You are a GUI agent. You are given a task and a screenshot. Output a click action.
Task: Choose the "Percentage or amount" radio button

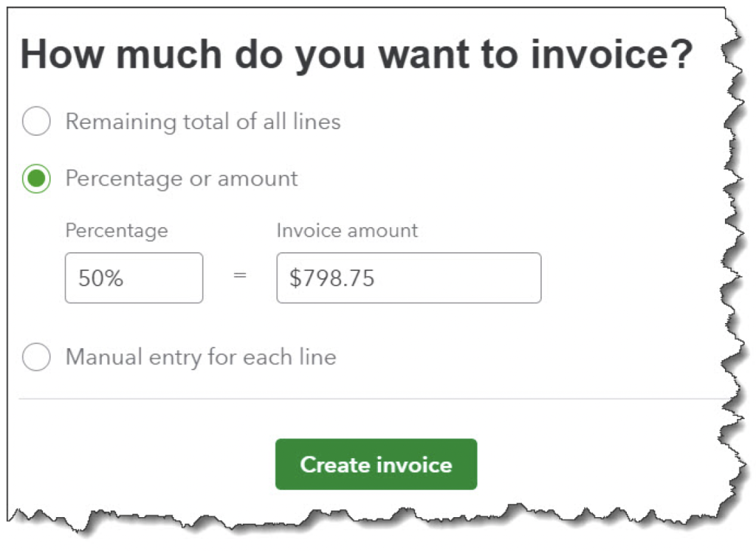click(36, 179)
